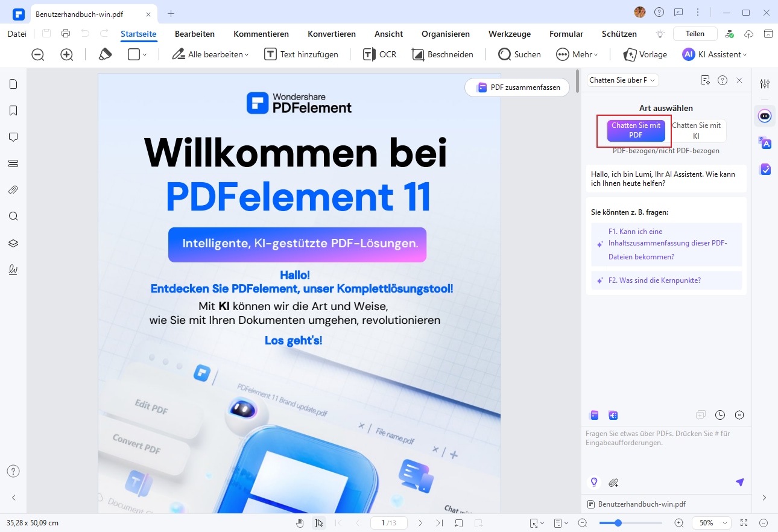Click suggestion F2 Was sind die Kernpunkte
The height and width of the screenshot is (532, 778).
click(x=666, y=280)
